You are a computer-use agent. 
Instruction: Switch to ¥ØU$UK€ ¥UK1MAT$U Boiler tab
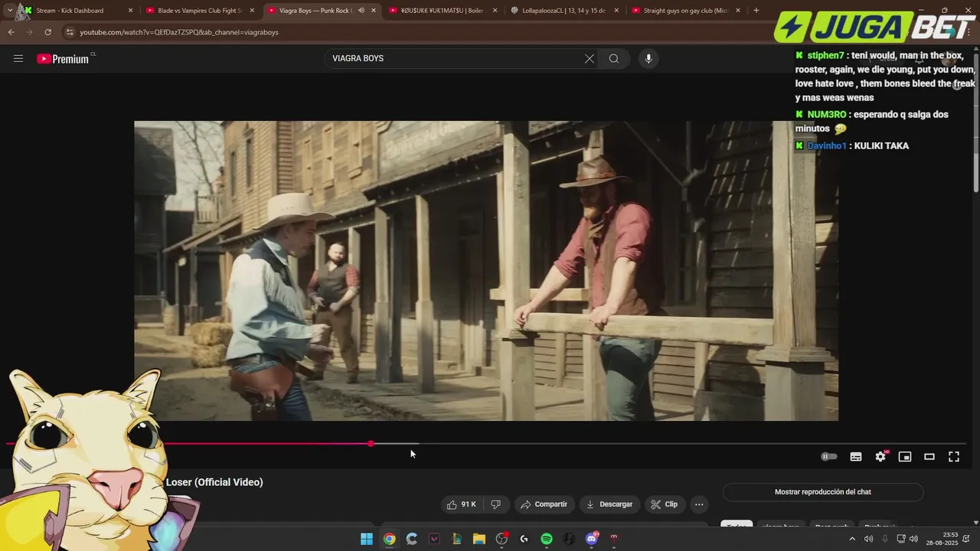443,11
